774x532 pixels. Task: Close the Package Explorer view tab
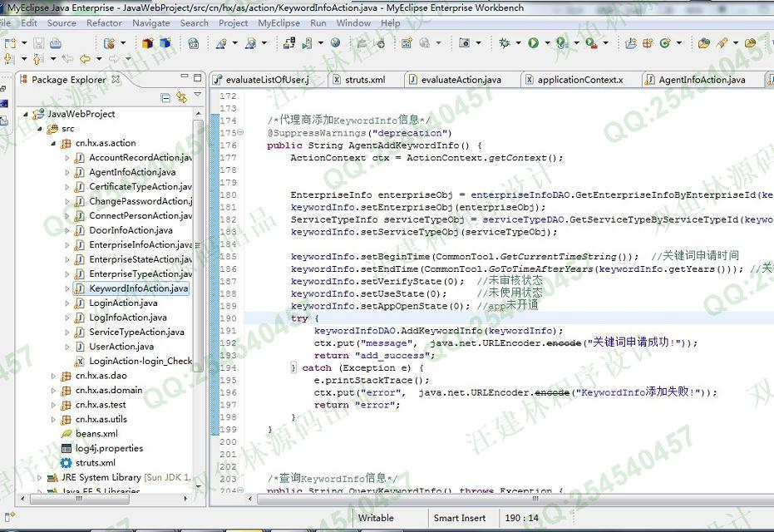(x=116, y=79)
